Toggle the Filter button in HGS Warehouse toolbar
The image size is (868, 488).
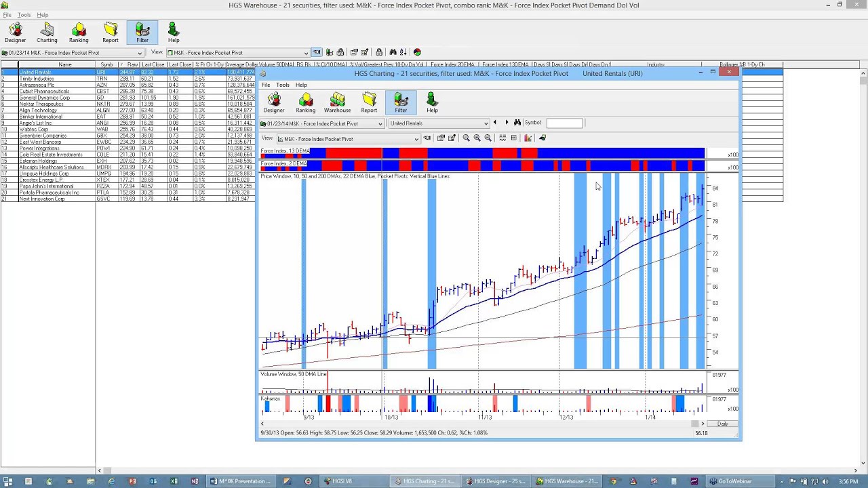point(142,33)
